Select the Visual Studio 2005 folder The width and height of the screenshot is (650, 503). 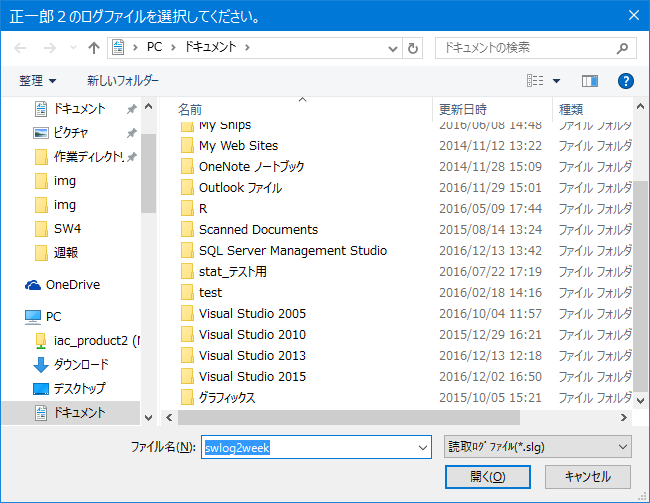coord(252,313)
